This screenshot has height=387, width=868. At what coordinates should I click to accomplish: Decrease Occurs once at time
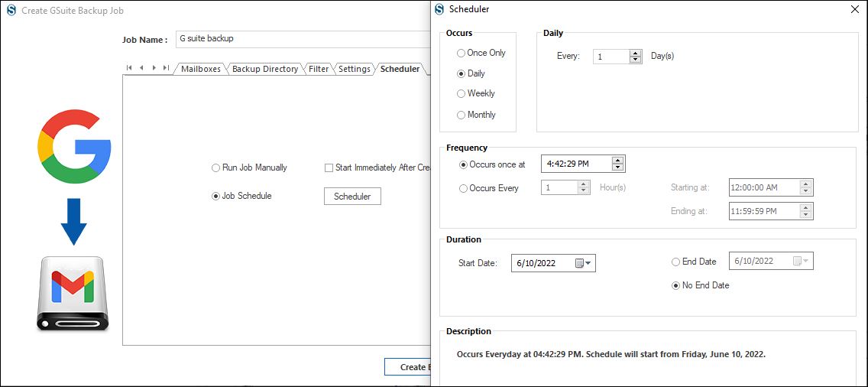tap(618, 167)
